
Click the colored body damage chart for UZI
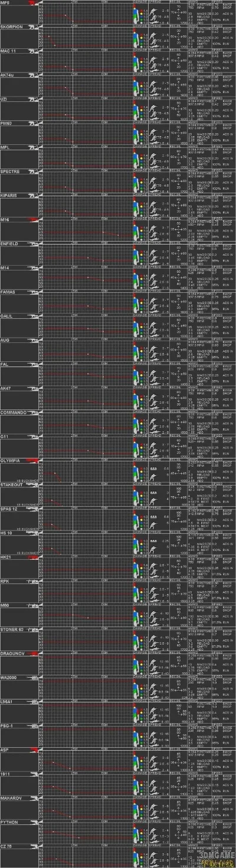(x=137, y=111)
